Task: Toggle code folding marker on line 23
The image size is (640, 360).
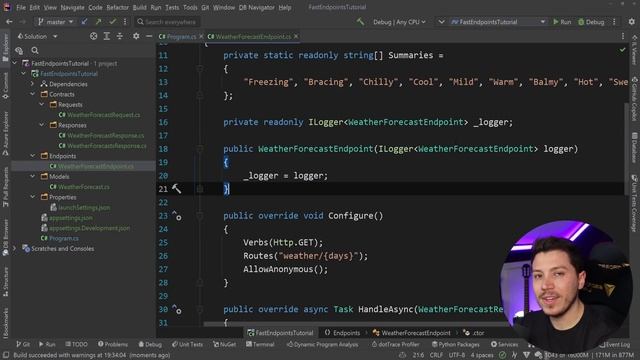Action: [200, 216]
